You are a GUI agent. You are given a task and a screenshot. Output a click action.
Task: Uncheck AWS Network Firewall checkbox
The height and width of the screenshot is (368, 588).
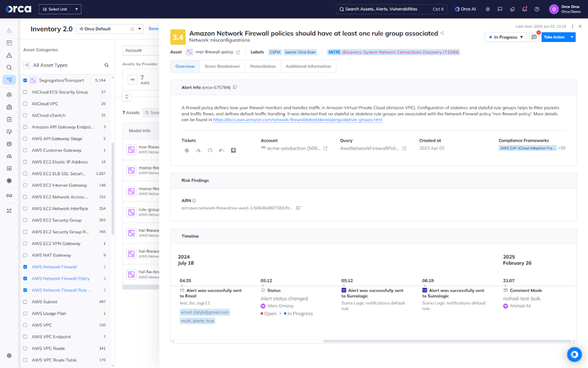[25, 267]
